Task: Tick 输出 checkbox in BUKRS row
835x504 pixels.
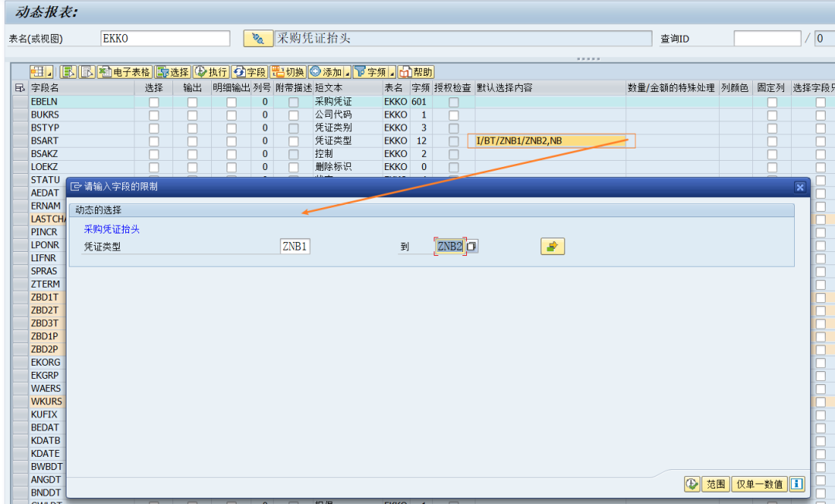Action: tap(193, 115)
